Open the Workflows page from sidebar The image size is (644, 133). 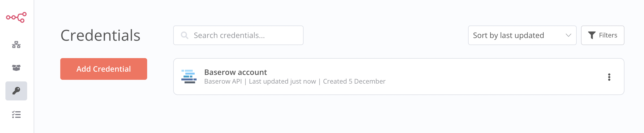click(x=16, y=45)
